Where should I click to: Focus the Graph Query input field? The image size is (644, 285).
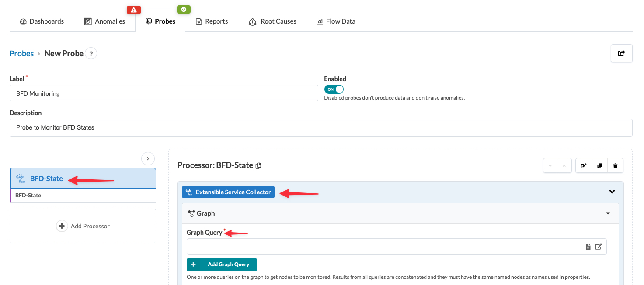(385, 247)
